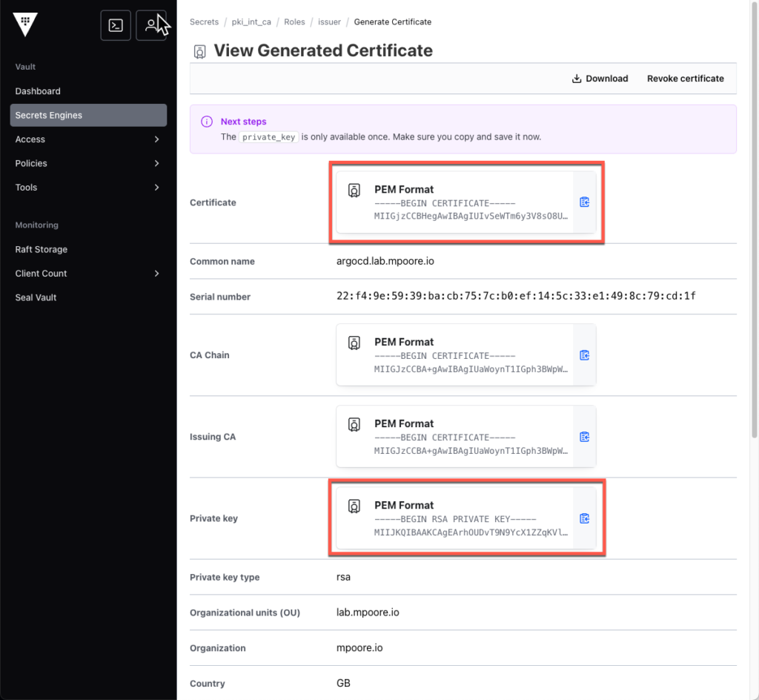
Task: Copy the Issuing CA PEM contents
Action: (x=584, y=437)
